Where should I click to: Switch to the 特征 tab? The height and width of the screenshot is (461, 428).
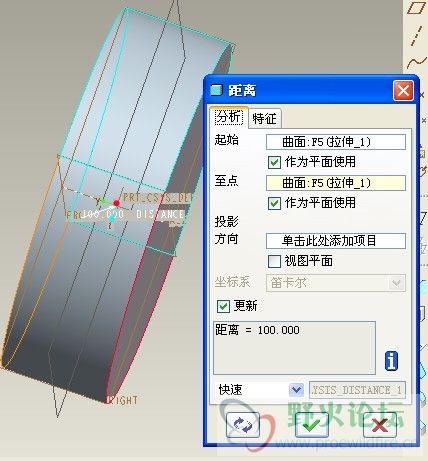coord(265,118)
